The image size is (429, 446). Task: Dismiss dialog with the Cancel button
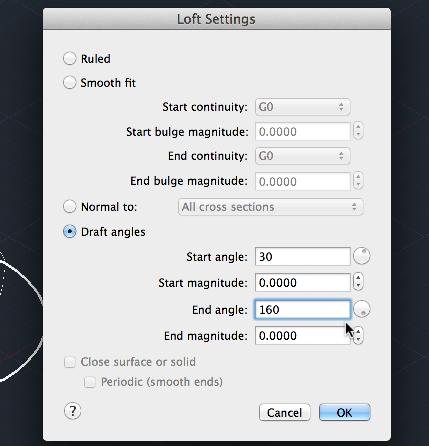coord(285,412)
